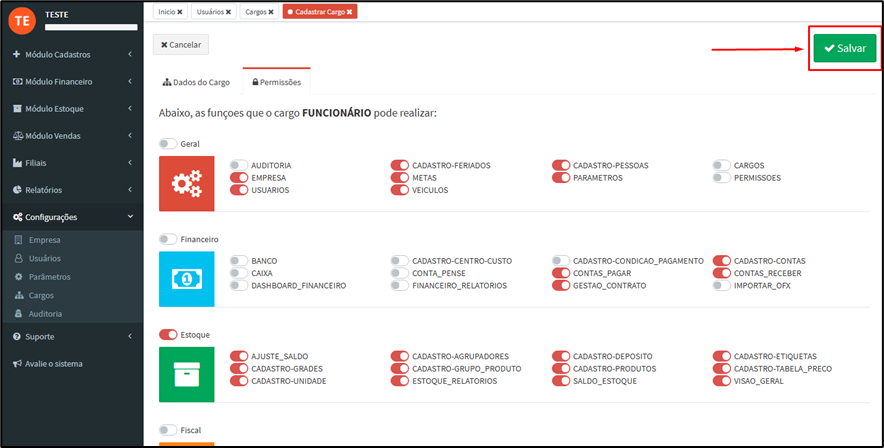Image resolution: width=884 pixels, height=448 pixels.
Task: Click the chart icon beside Filiais
Action: pos(17,163)
